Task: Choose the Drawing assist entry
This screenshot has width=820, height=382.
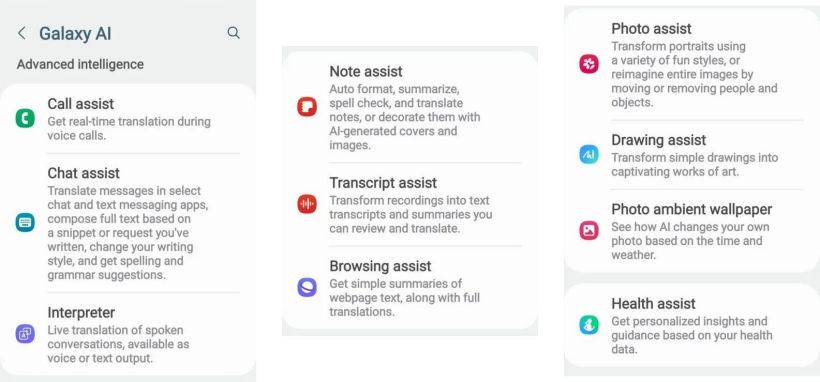Action: click(692, 154)
